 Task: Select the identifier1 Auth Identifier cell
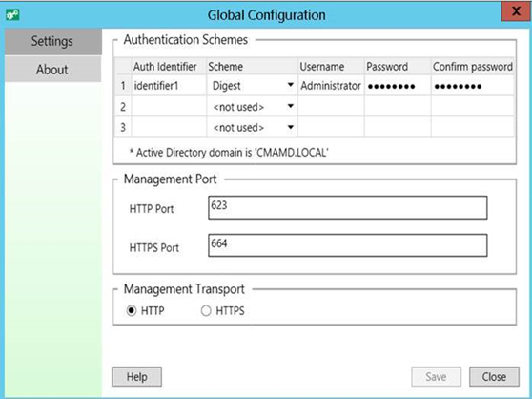[x=169, y=86]
